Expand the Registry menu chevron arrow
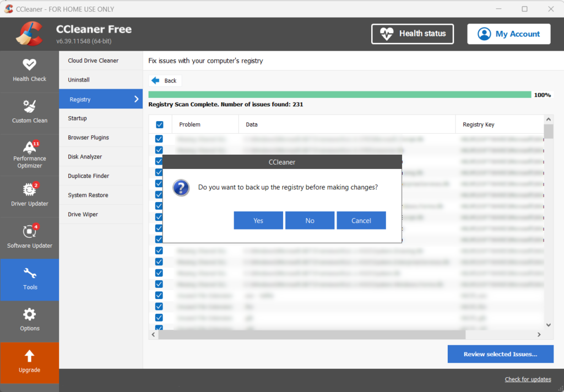Viewport: 564px width, 392px height. 136,99
